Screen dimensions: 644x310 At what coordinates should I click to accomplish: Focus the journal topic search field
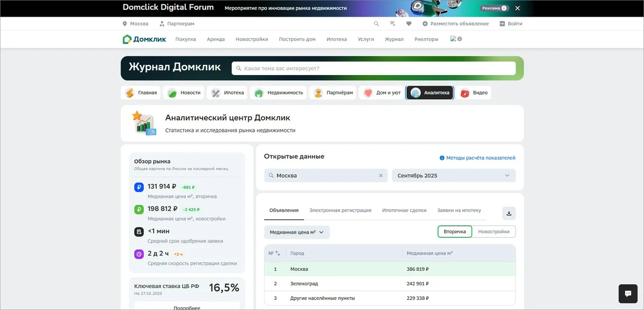[x=374, y=68]
